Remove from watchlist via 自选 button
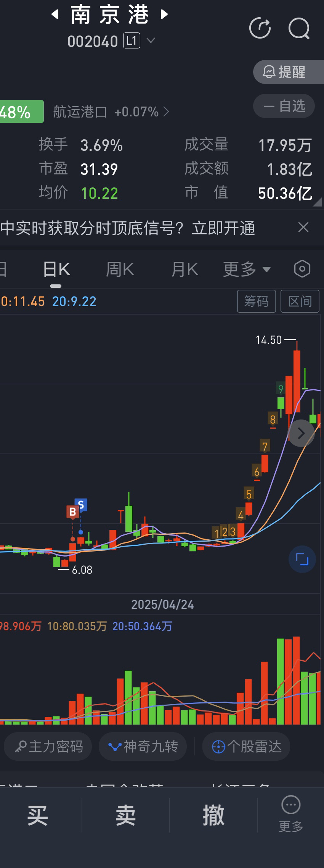324x868 pixels. pos(284,106)
